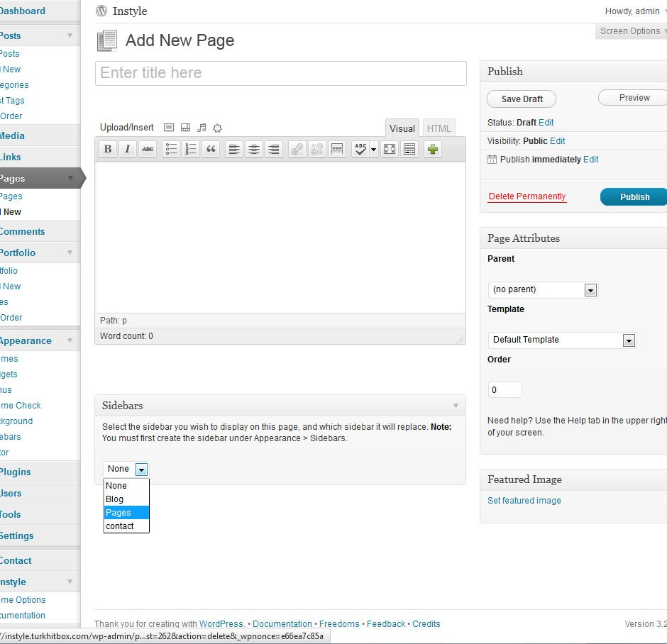Open the Parent page dropdown

544,290
